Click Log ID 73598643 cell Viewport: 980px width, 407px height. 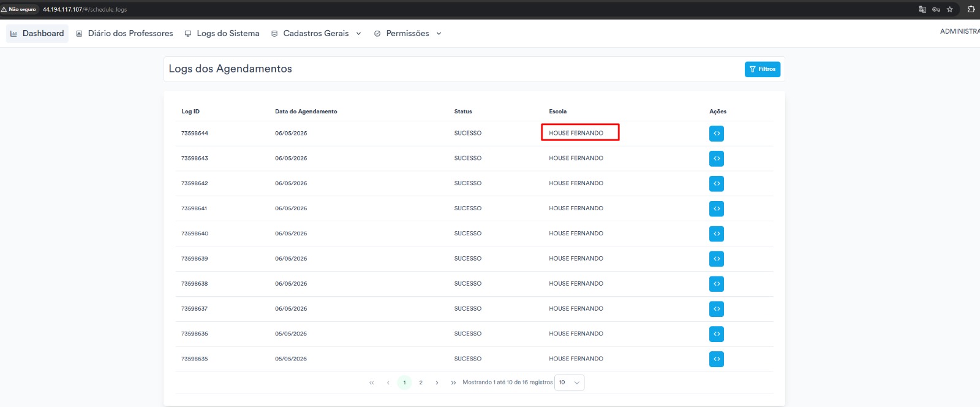tap(195, 158)
